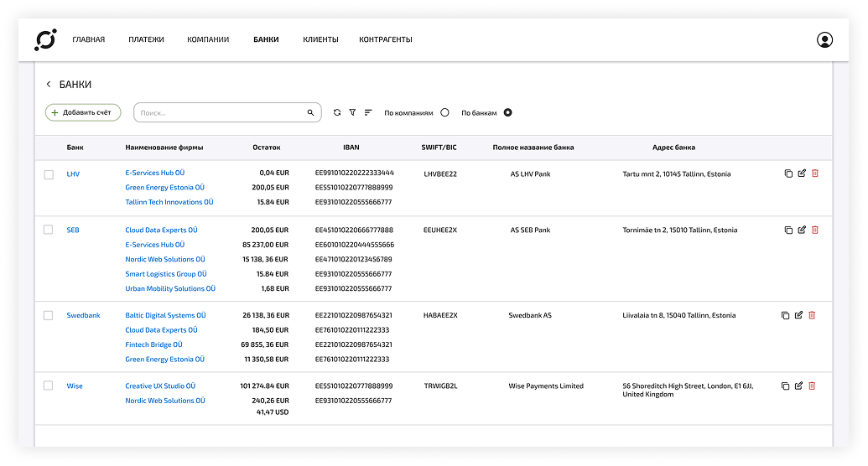
Task: Click balance 101 274.84 EUR
Action: point(265,386)
